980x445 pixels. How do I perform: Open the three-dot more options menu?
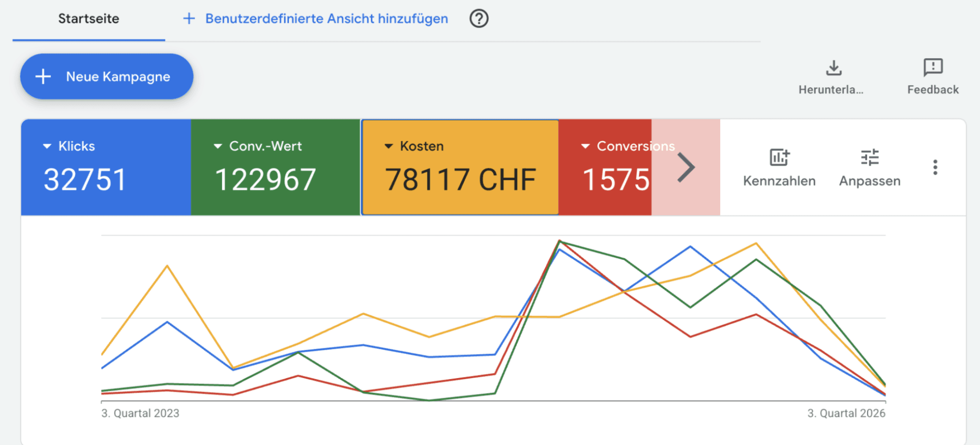pos(935,167)
